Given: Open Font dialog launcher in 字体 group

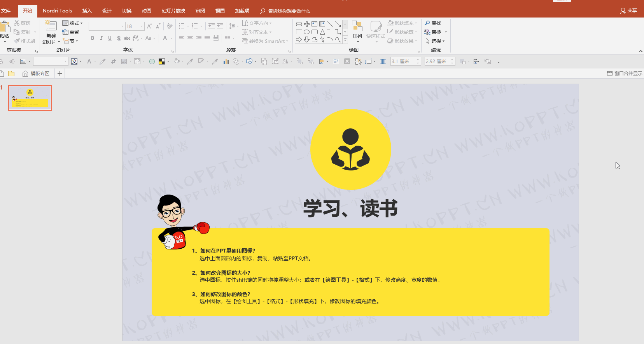Looking at the screenshot, I should (x=172, y=51).
